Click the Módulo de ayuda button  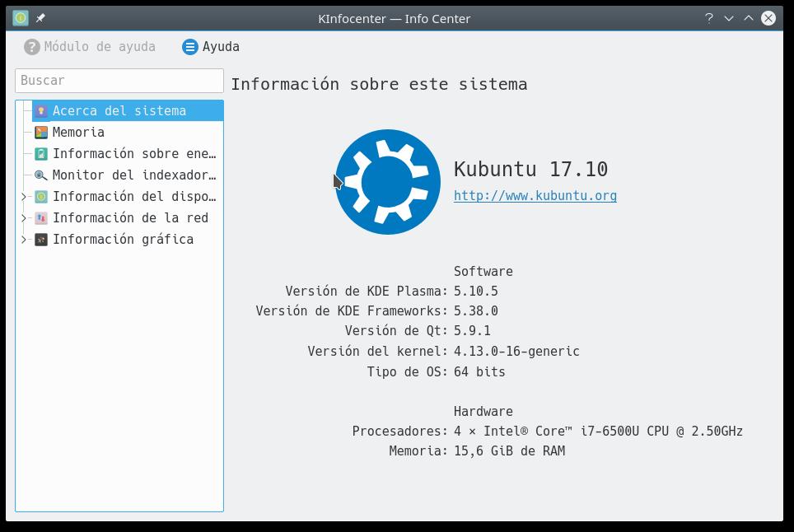90,47
